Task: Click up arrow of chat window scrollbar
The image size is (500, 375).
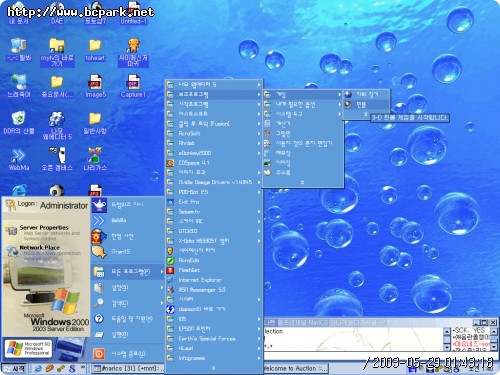Action: point(447,331)
